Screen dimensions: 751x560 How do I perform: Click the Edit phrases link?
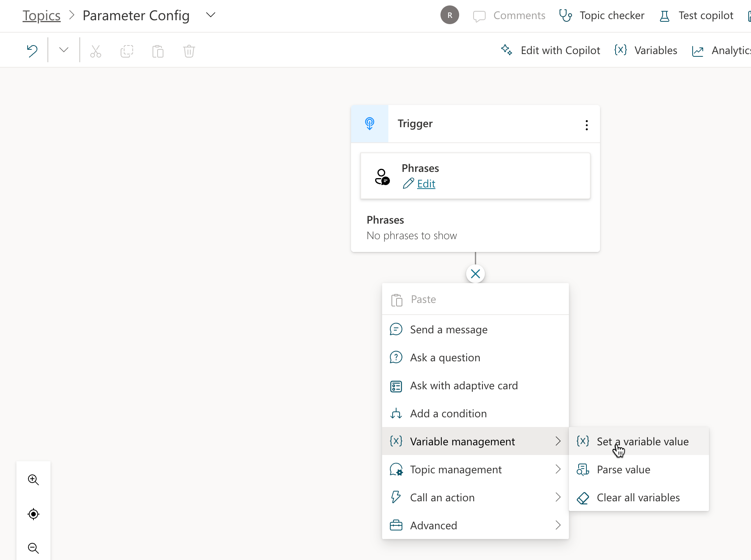coord(426,184)
